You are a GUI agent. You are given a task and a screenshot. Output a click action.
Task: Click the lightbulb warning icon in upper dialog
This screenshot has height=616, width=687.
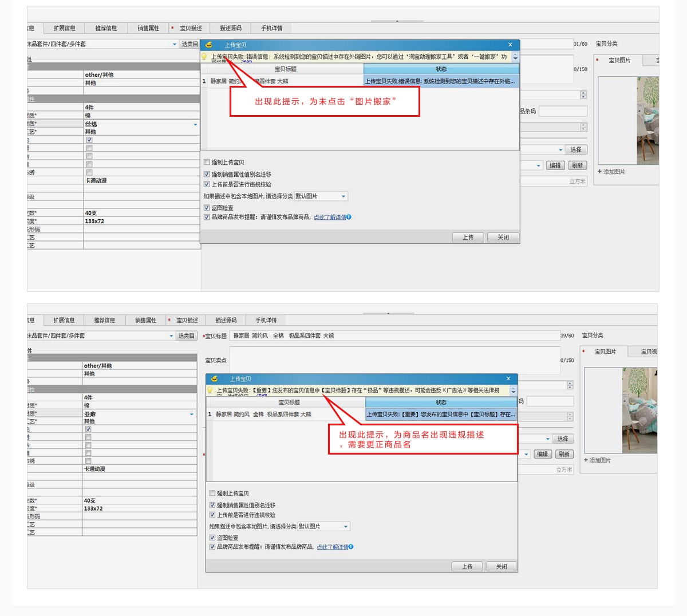coord(204,57)
